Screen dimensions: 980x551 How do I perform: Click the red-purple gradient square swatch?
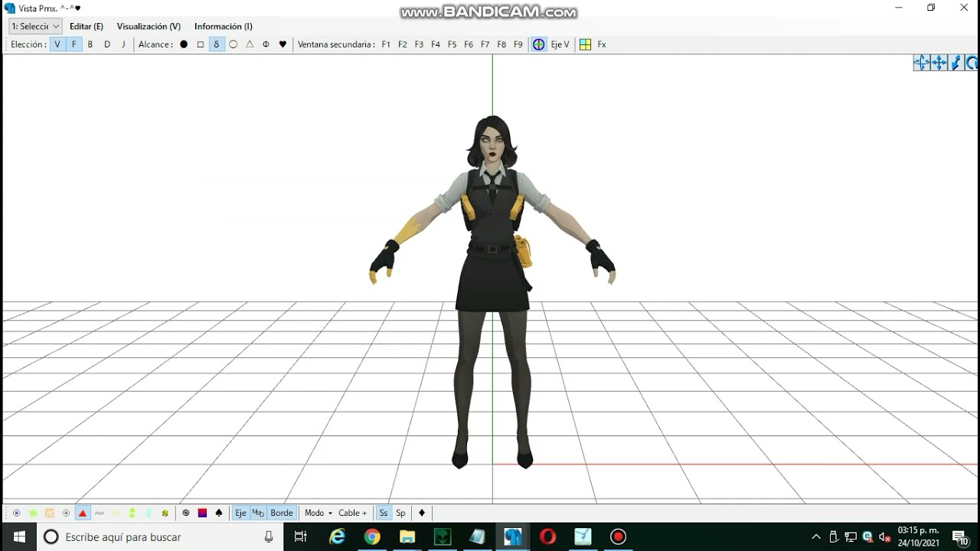pyautogui.click(x=202, y=513)
